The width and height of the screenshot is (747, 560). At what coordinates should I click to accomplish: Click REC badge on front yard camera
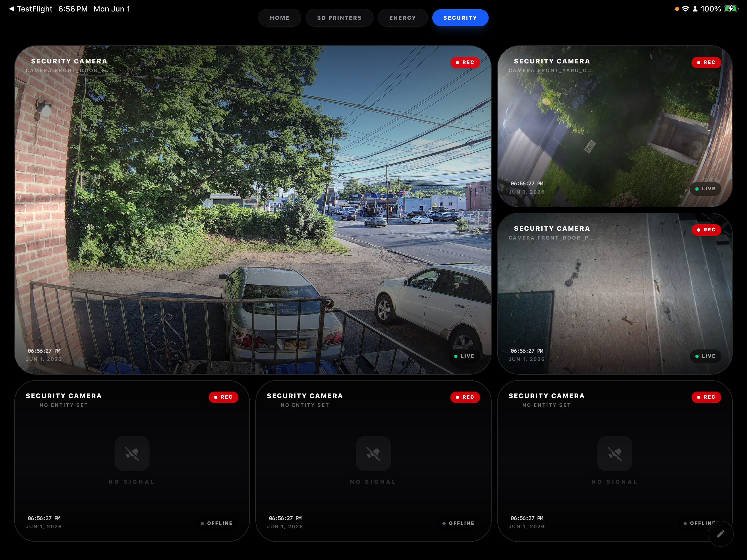click(x=706, y=63)
